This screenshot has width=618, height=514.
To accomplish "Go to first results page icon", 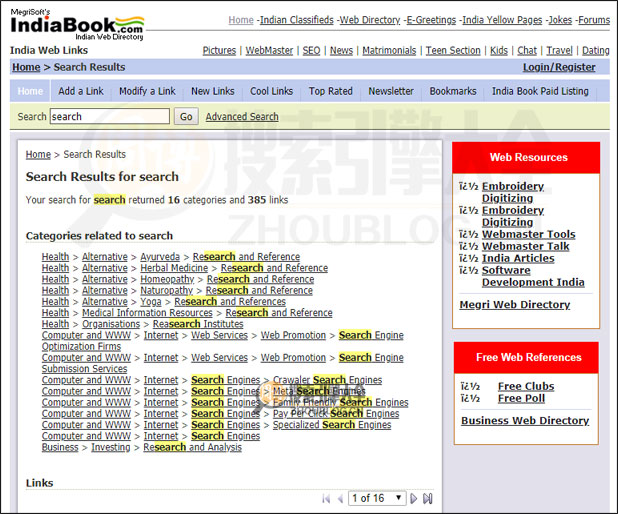I will pos(325,498).
